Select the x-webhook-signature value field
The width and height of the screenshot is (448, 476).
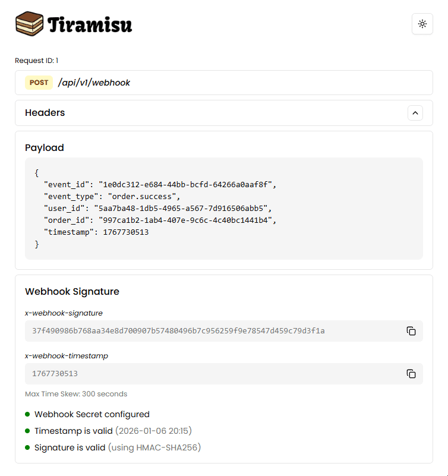coord(178,331)
